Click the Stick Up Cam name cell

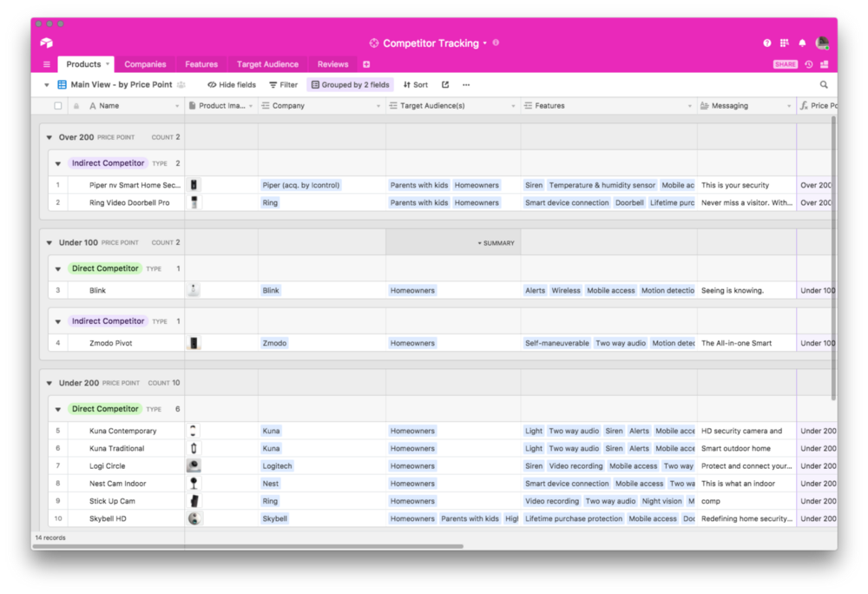tap(112, 501)
